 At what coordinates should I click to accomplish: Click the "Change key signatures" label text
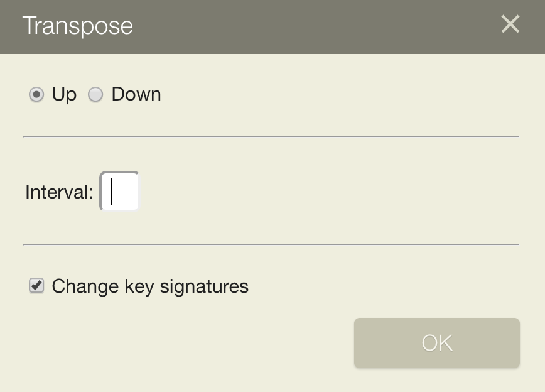point(150,286)
